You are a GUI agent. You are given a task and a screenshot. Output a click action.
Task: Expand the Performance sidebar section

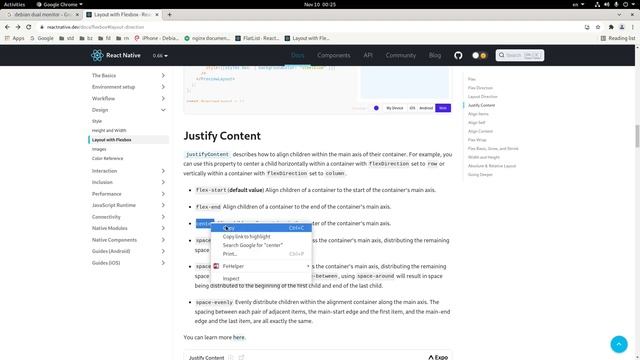click(129, 193)
